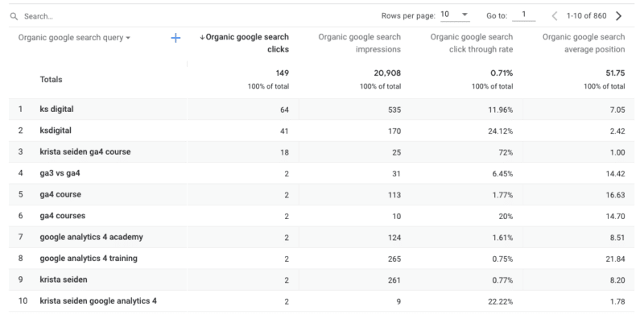Click average position 1.00
Image resolution: width=644 pixels, height=319 pixels.
[617, 152]
